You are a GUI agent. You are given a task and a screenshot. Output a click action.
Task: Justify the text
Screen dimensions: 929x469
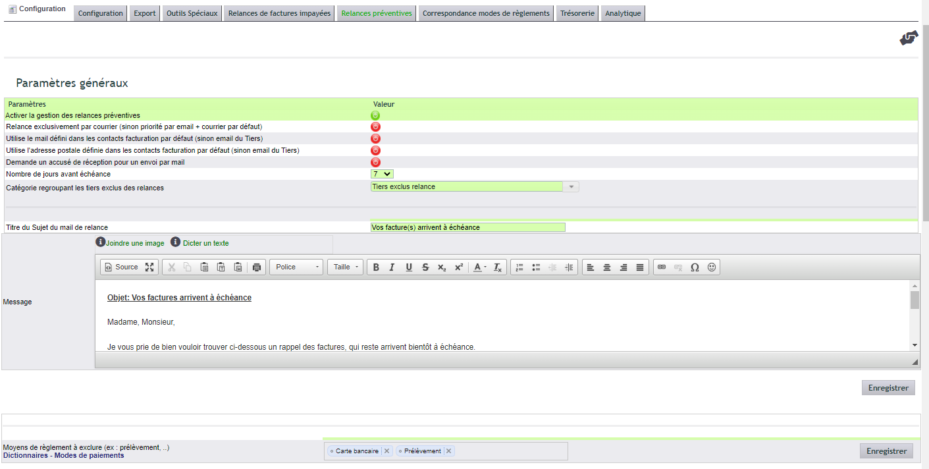(640, 267)
